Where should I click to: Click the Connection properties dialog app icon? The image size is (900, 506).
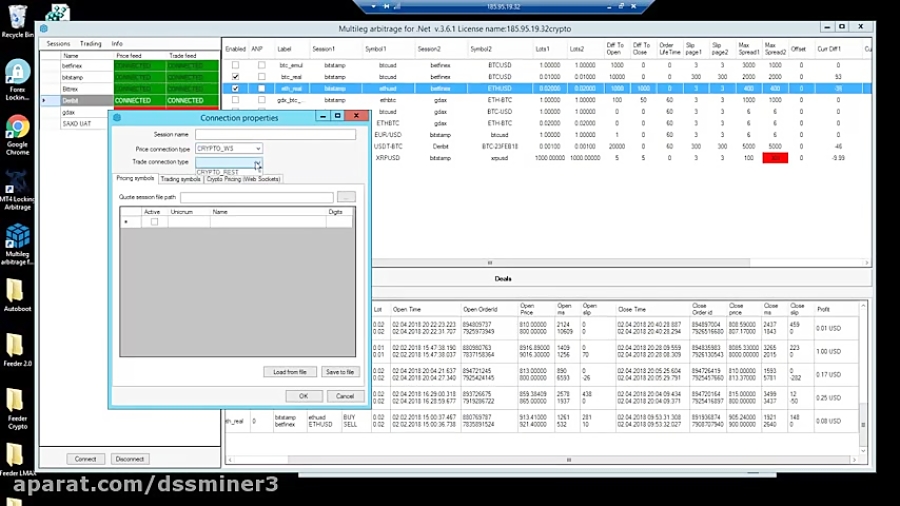[117, 118]
